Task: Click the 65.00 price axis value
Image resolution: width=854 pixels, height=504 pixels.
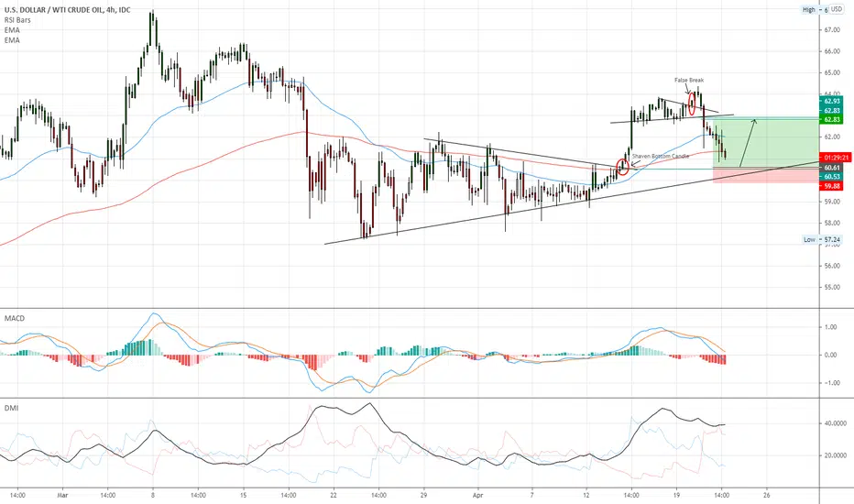Action: point(832,72)
